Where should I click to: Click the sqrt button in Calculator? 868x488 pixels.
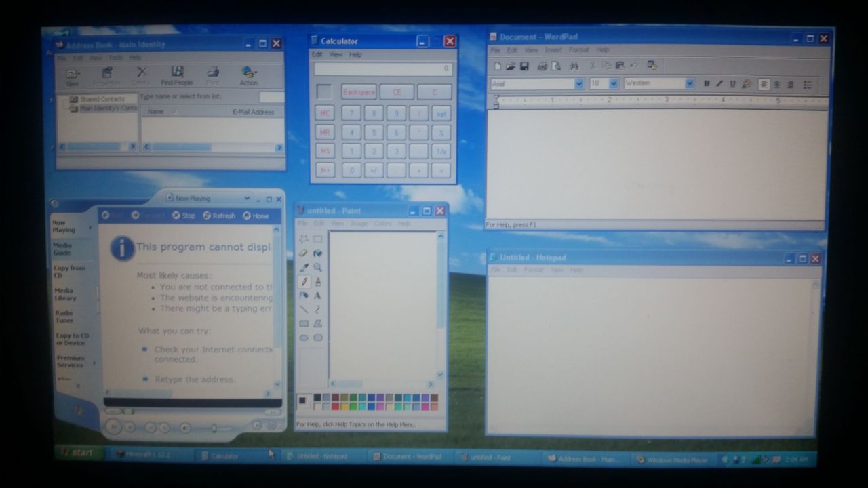[x=441, y=113]
